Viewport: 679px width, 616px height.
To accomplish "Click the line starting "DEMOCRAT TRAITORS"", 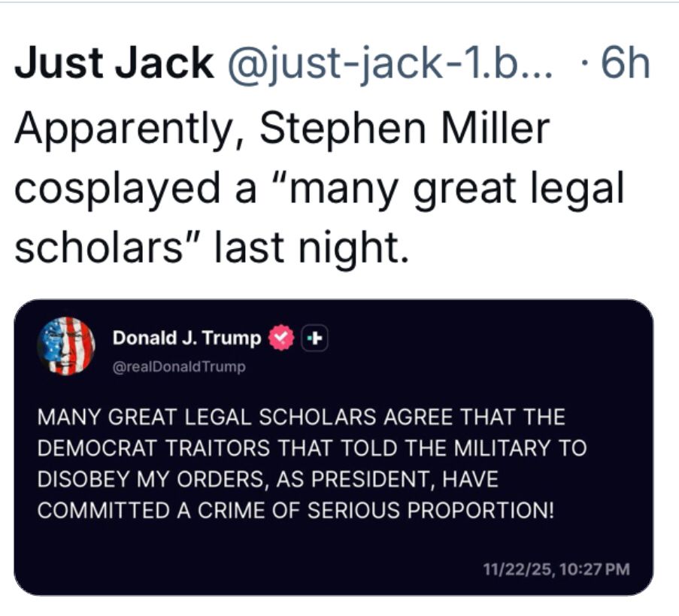I will [x=312, y=448].
